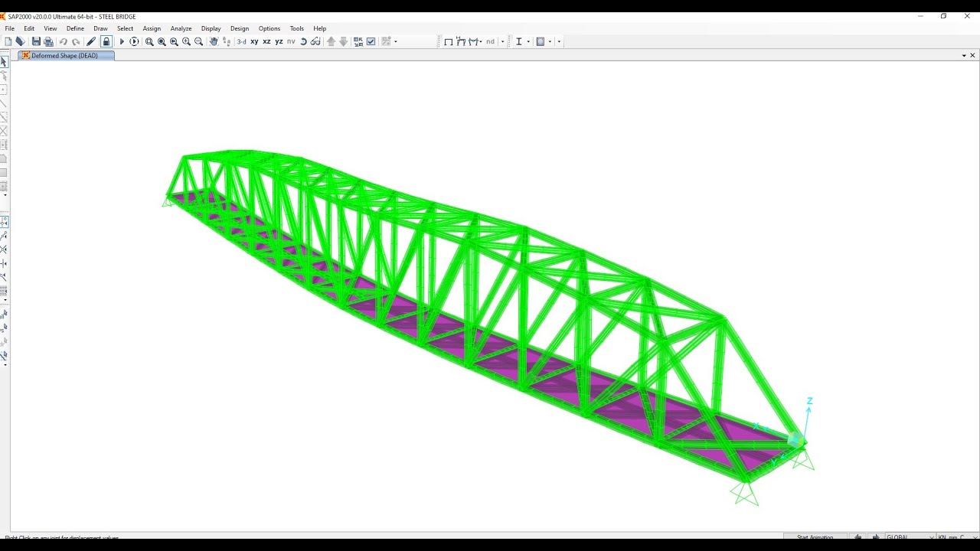This screenshot has height=551, width=980.
Task: Click Restore Full View magnifier
Action: click(x=162, y=41)
